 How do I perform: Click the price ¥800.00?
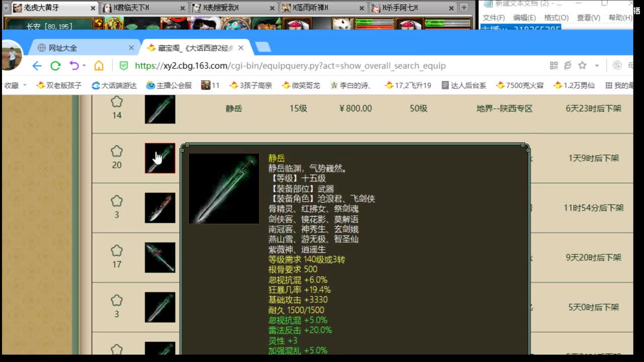tap(356, 109)
